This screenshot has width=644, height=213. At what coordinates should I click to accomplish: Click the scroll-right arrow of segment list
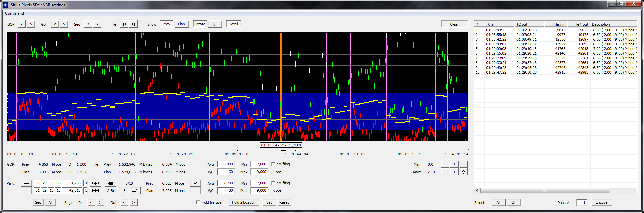pyautogui.click(x=634, y=190)
